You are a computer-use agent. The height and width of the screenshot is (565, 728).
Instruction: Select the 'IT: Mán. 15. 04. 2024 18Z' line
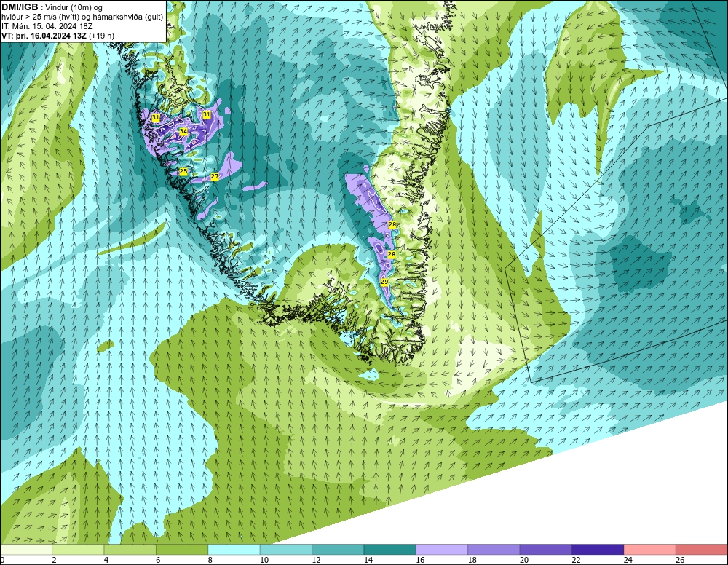47,26
